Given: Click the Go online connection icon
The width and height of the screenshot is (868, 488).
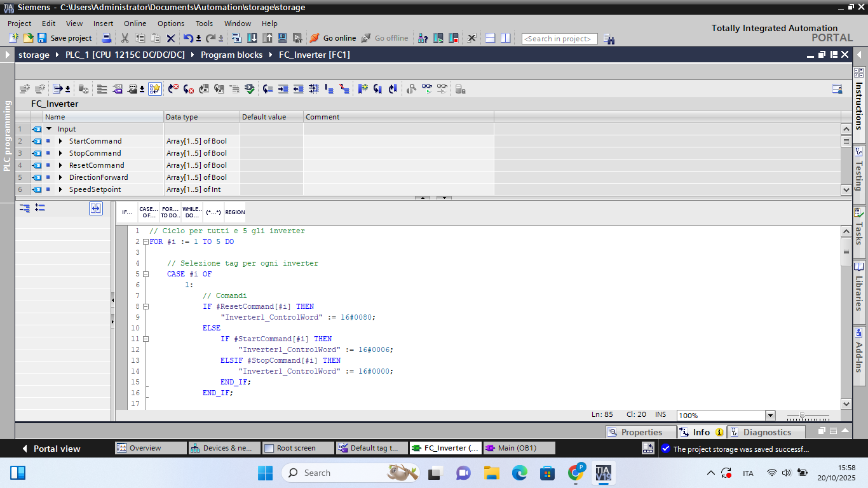Looking at the screenshot, I should click(x=315, y=38).
